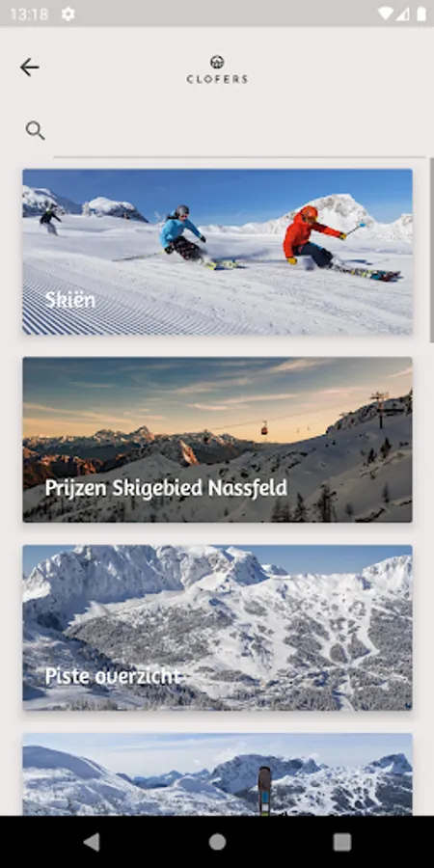Click the vertical scrollbar on right edge
Viewport: 434px width, 868px height.
(431, 250)
